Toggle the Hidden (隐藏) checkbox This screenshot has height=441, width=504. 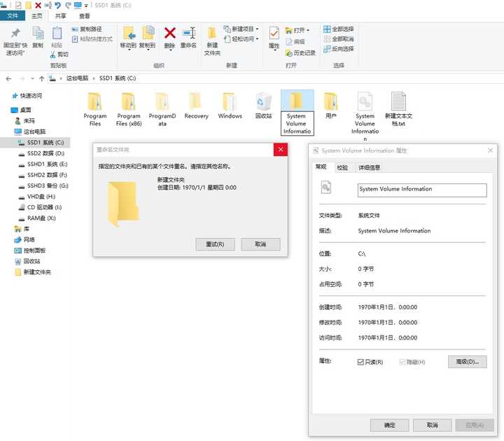point(402,362)
